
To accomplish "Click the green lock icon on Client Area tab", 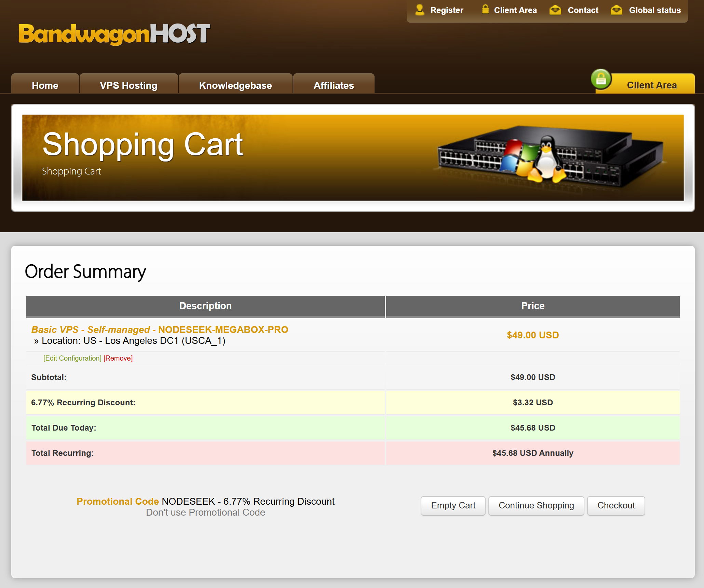I will tap(601, 79).
